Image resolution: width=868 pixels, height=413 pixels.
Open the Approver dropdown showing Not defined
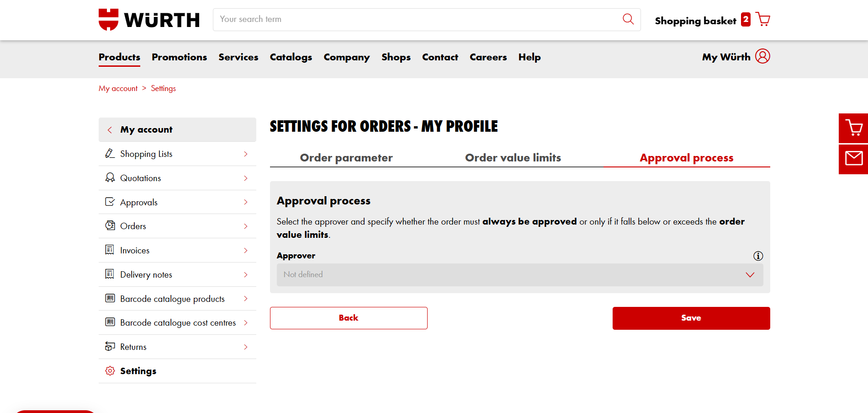(520, 275)
